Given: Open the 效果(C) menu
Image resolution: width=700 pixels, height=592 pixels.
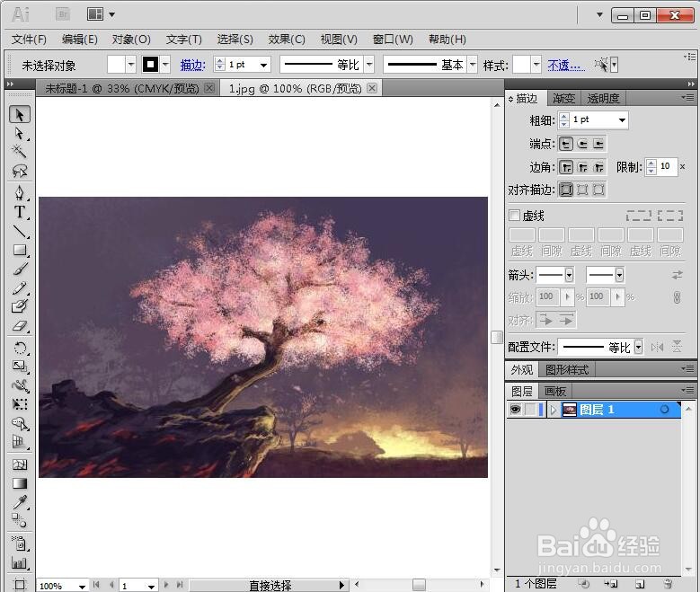Looking at the screenshot, I should pos(287,40).
